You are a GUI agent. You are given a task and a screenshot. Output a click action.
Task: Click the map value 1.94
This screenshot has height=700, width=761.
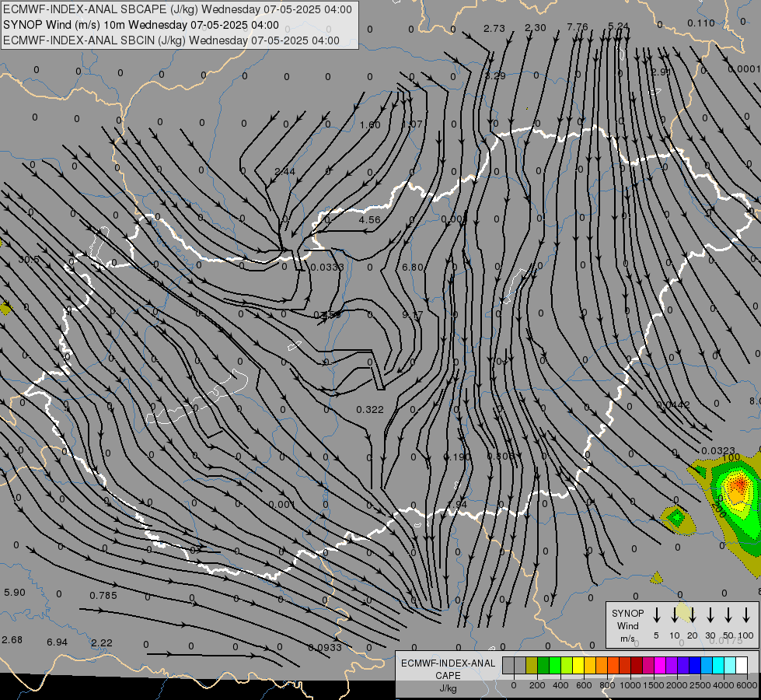tap(457, 504)
